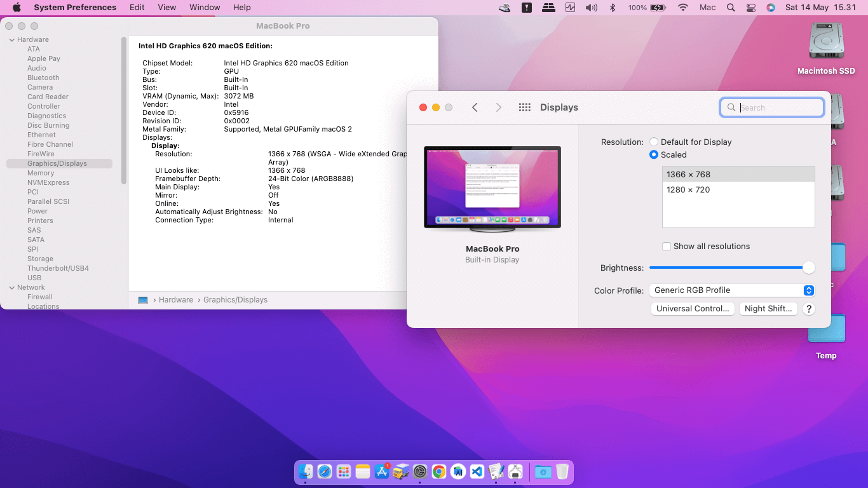The width and height of the screenshot is (868, 488).
Task: Select Bluetooth in the System Information sidebar
Action: click(x=43, y=78)
